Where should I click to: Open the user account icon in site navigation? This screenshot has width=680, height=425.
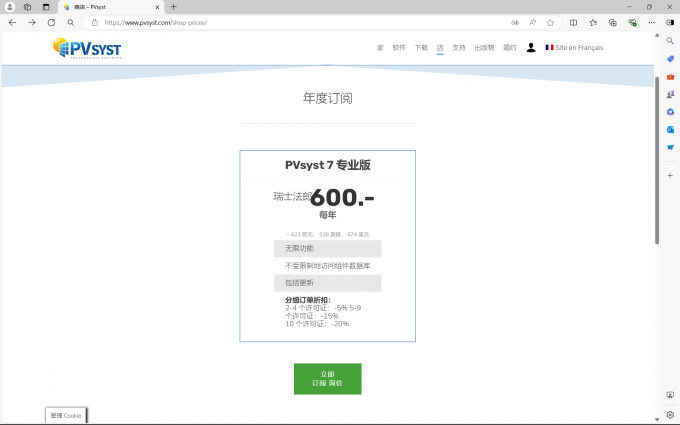pos(531,48)
